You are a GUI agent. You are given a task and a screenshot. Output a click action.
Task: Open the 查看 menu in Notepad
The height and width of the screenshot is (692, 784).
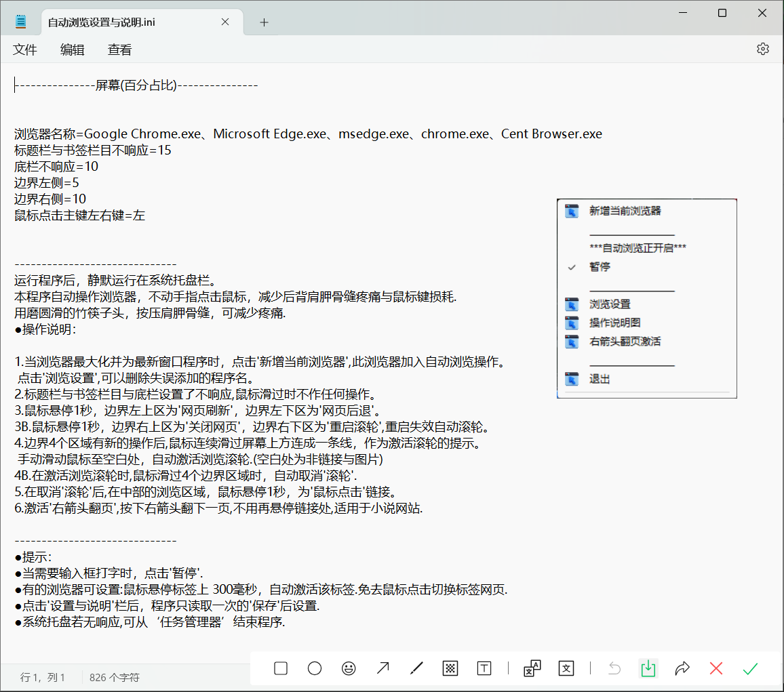point(120,49)
